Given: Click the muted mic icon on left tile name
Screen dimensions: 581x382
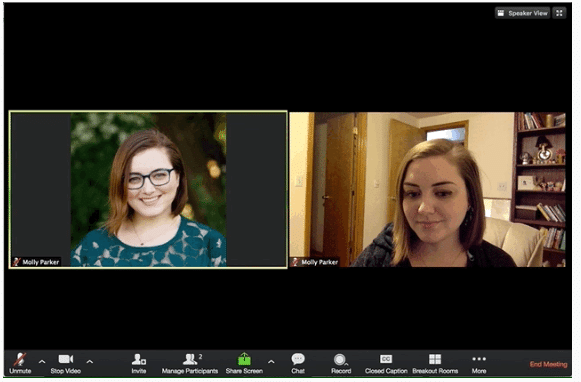Looking at the screenshot, I should (16, 262).
